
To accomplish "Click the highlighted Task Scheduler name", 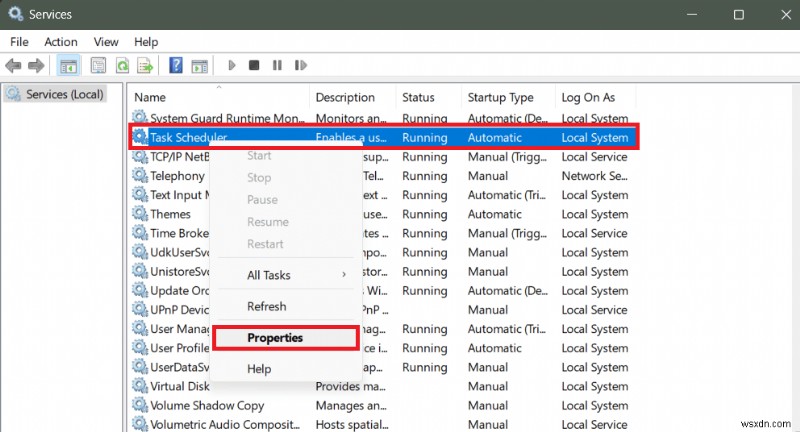I will 188,137.
